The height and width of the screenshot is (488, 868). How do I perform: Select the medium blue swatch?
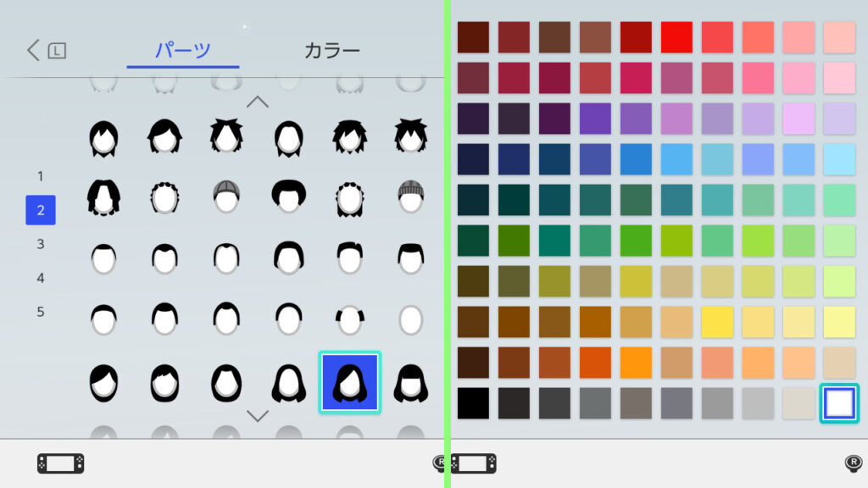[636, 159]
